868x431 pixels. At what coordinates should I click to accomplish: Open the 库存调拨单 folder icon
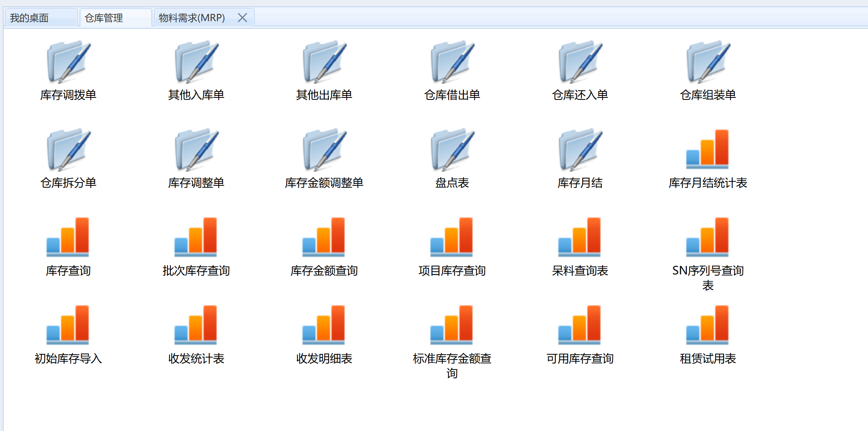pos(68,62)
